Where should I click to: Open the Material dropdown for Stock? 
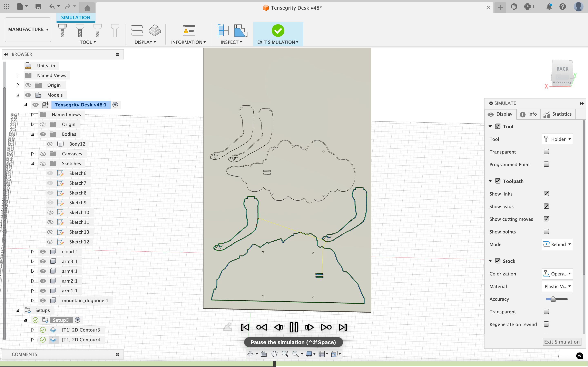coord(557,286)
